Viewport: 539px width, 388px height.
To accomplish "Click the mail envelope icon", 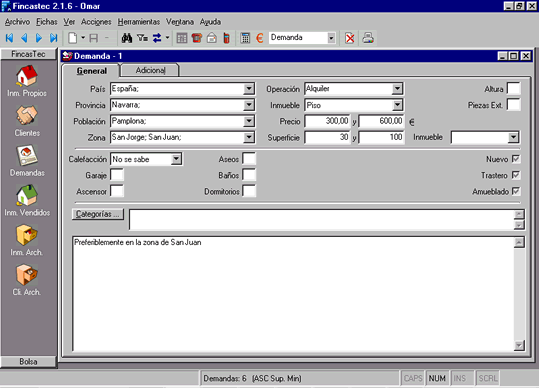I will (212, 38).
